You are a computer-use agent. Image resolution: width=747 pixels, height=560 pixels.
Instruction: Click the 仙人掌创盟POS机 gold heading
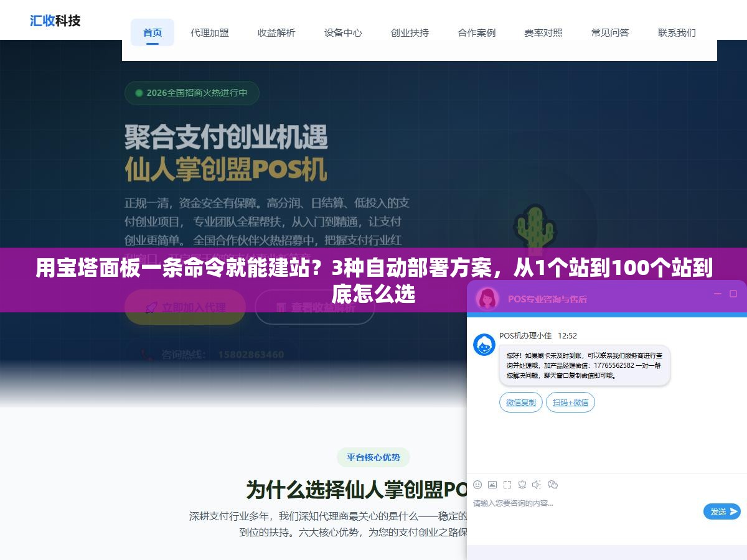[225, 169]
